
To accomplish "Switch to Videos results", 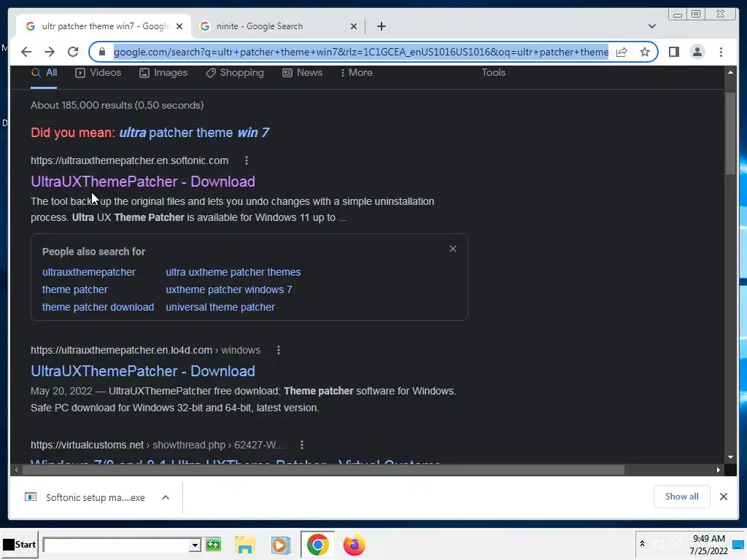I will point(98,73).
